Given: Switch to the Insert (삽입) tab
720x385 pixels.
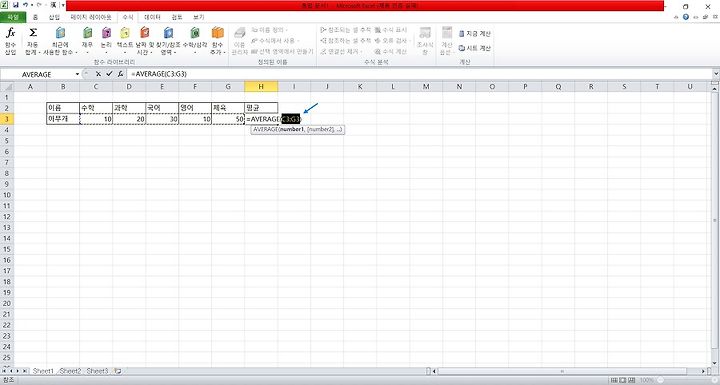Looking at the screenshot, I should (54, 17).
